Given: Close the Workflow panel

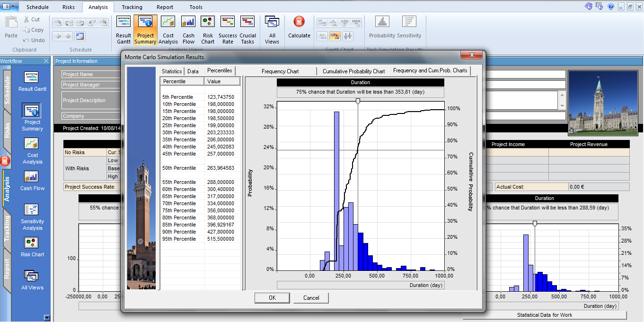Looking at the screenshot, I should click(x=46, y=61).
